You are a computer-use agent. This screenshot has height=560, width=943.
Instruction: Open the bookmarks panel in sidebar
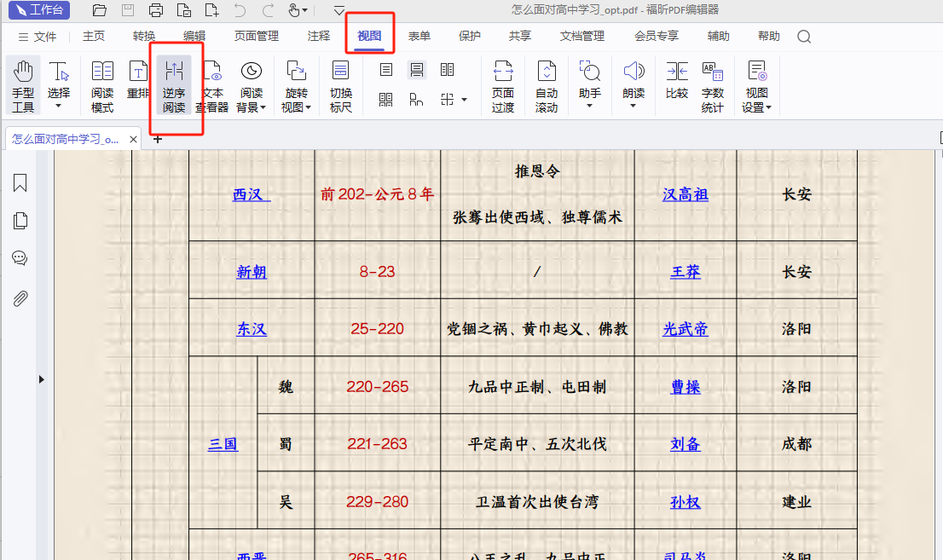coord(20,183)
